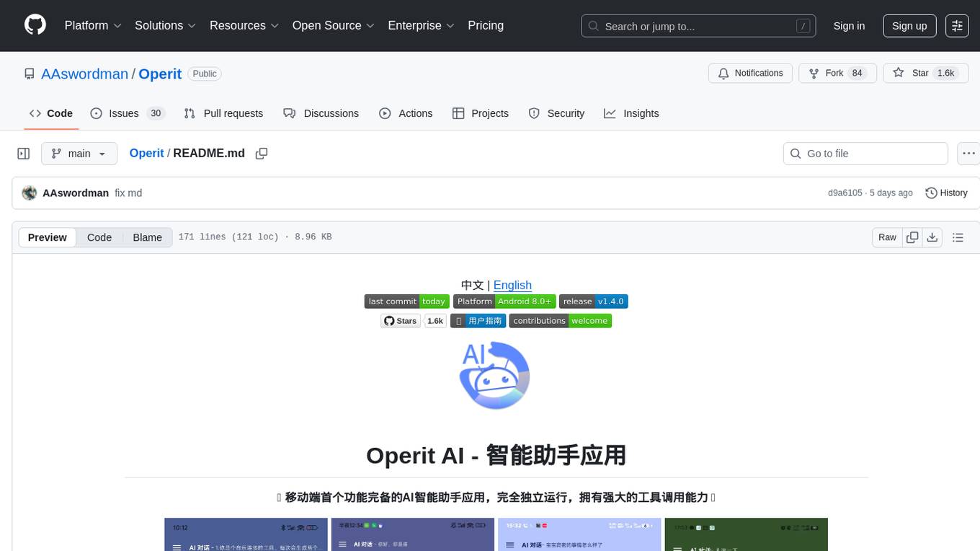Open the screenshot thumbnail showing 10:12
980x551 pixels.
pyautogui.click(x=246, y=534)
